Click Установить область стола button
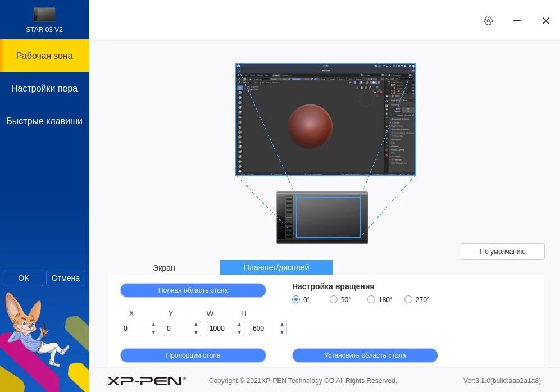Screen dimensions: 560x392 [365, 355]
